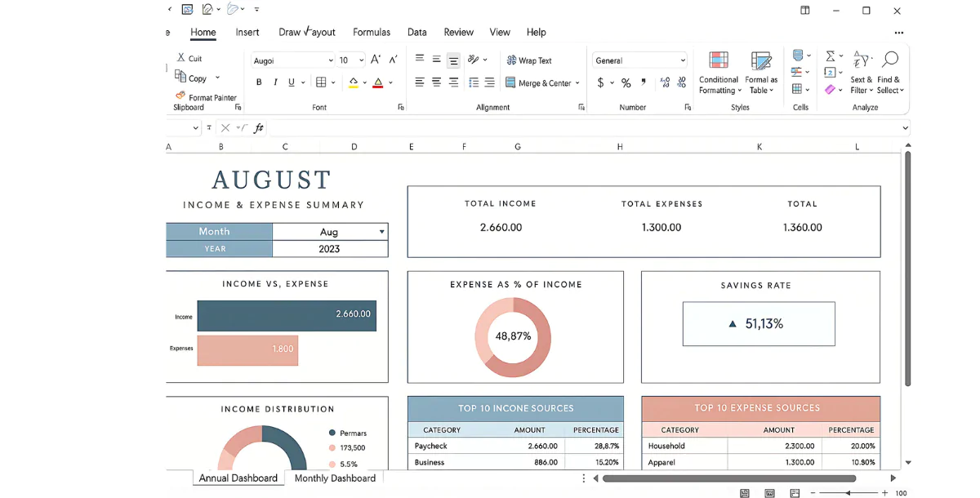Open the Month dropdown showing Aug

click(381, 232)
